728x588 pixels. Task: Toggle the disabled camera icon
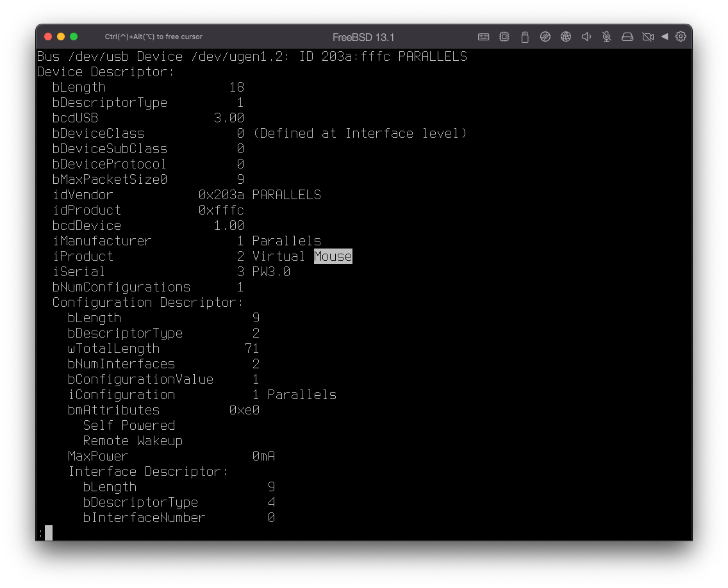coord(648,37)
